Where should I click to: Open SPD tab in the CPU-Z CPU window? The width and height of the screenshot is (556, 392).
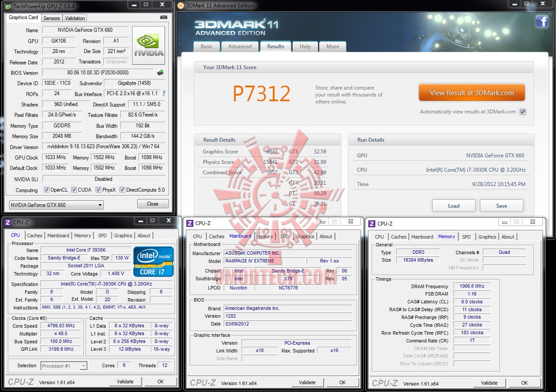click(x=103, y=236)
